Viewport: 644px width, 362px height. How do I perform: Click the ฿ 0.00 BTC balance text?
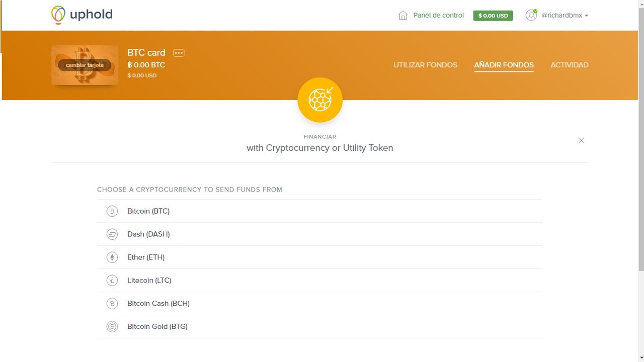pyautogui.click(x=146, y=65)
